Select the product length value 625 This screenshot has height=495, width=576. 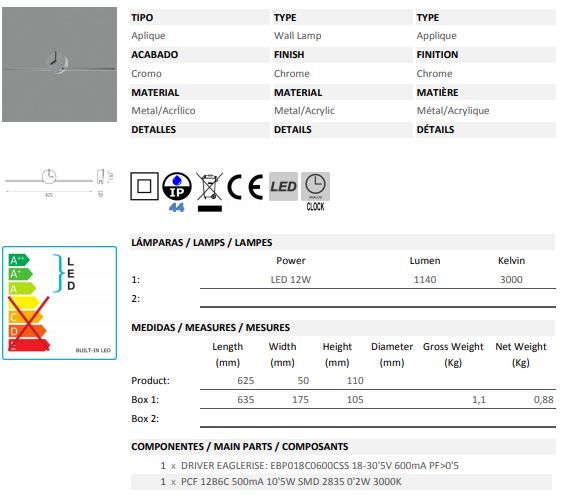coord(245,381)
